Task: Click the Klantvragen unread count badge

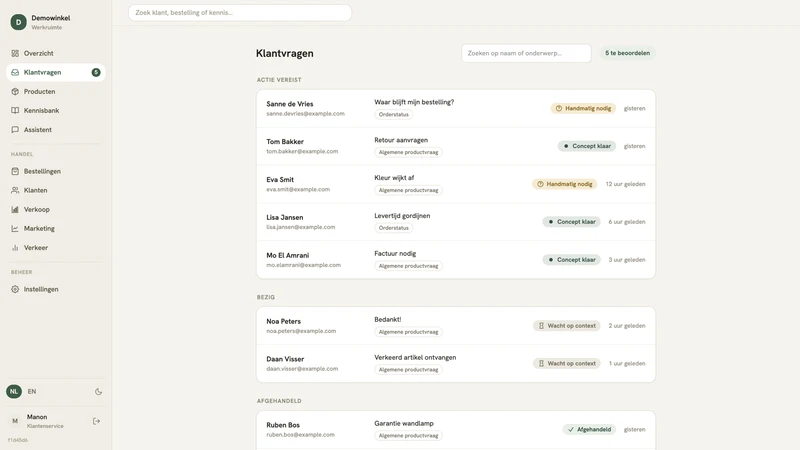Action: pos(96,72)
